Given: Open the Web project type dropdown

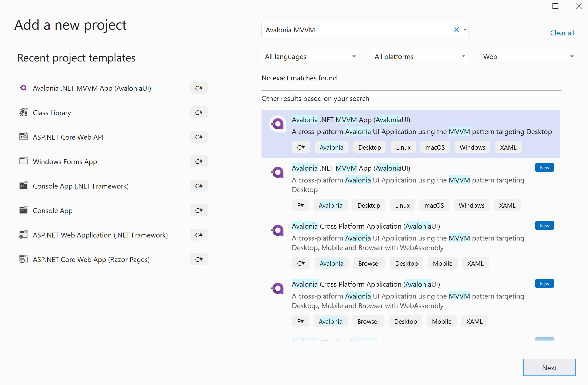Looking at the screenshot, I should click(x=527, y=56).
